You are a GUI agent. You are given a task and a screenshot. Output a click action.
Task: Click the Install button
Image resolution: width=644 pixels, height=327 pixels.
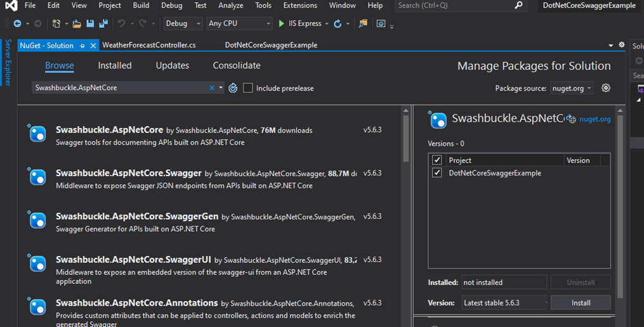[x=581, y=303]
